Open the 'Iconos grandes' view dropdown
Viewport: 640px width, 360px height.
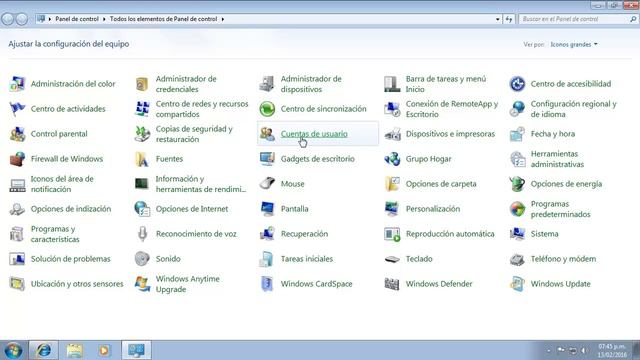click(574, 44)
